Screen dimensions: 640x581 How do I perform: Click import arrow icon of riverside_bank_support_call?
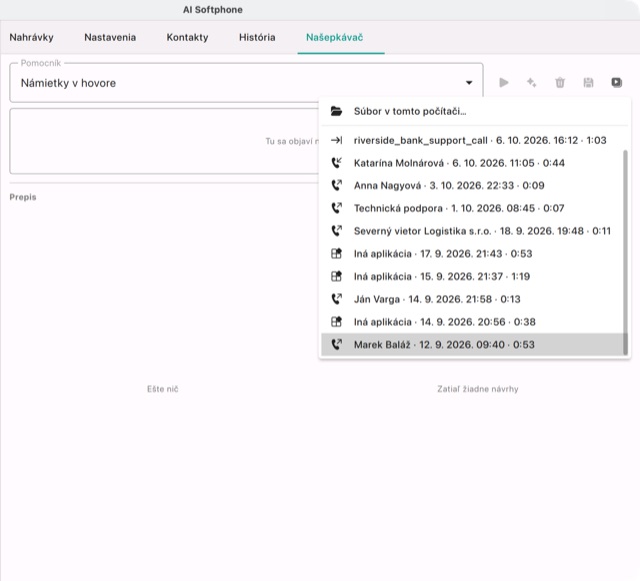click(x=336, y=140)
